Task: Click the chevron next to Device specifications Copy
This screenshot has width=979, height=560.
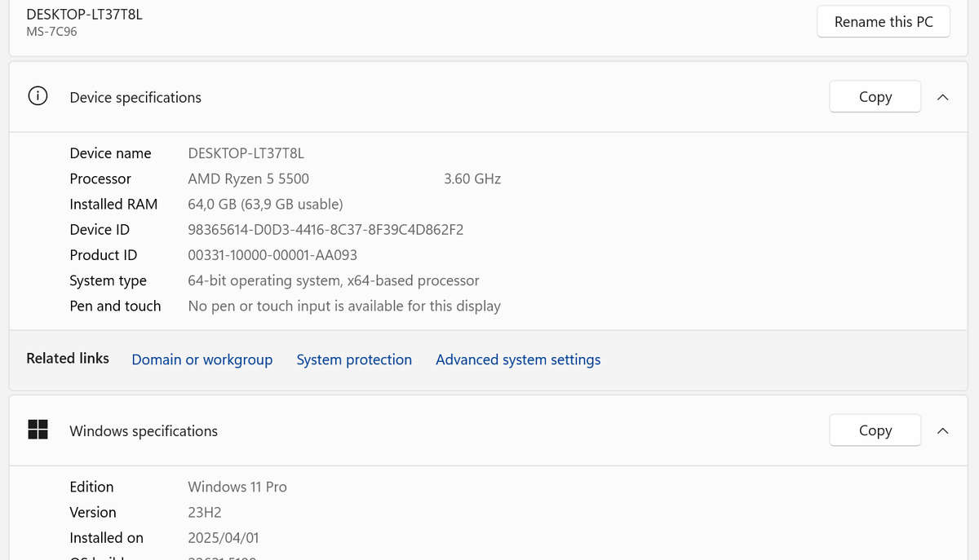Action: point(942,96)
